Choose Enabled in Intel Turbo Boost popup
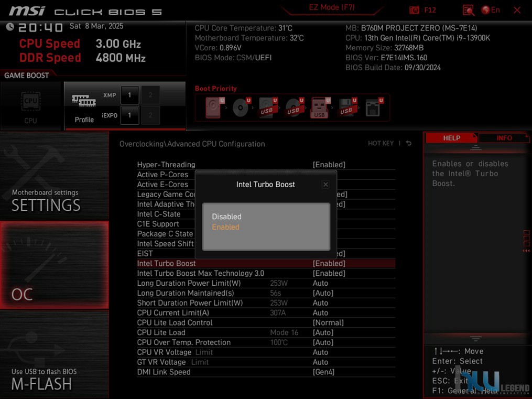The height and width of the screenshot is (399, 532). pyautogui.click(x=225, y=227)
